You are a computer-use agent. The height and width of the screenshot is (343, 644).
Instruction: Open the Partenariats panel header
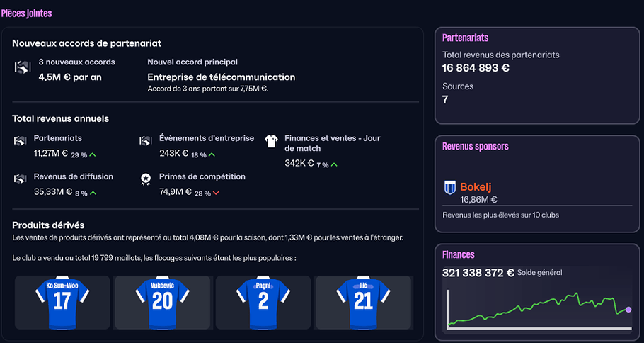tap(466, 38)
